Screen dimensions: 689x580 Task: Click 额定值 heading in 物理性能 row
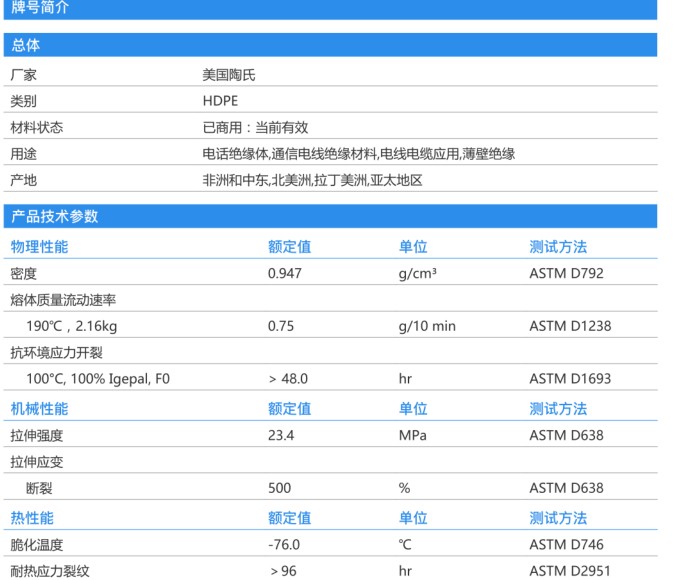click(290, 247)
